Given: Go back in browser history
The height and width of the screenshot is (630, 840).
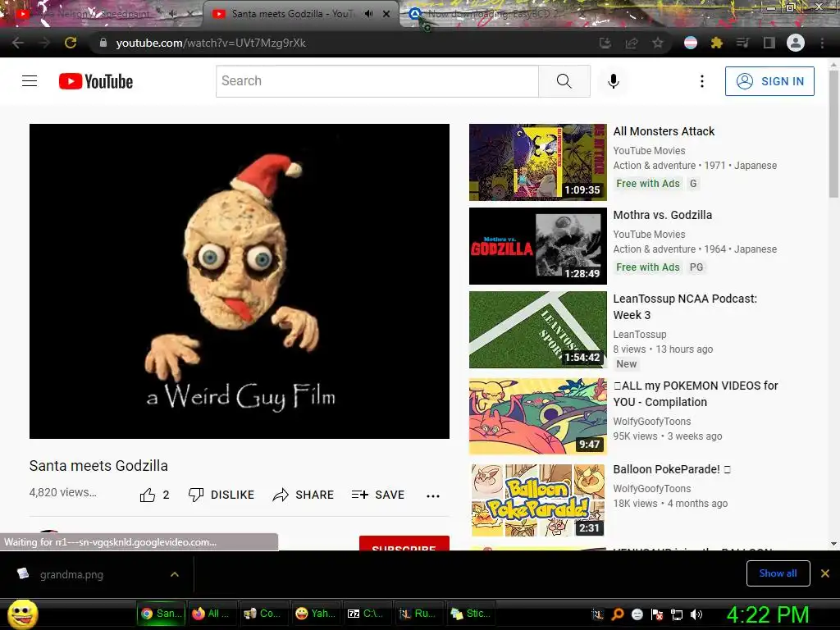Looking at the screenshot, I should click(x=18, y=43).
